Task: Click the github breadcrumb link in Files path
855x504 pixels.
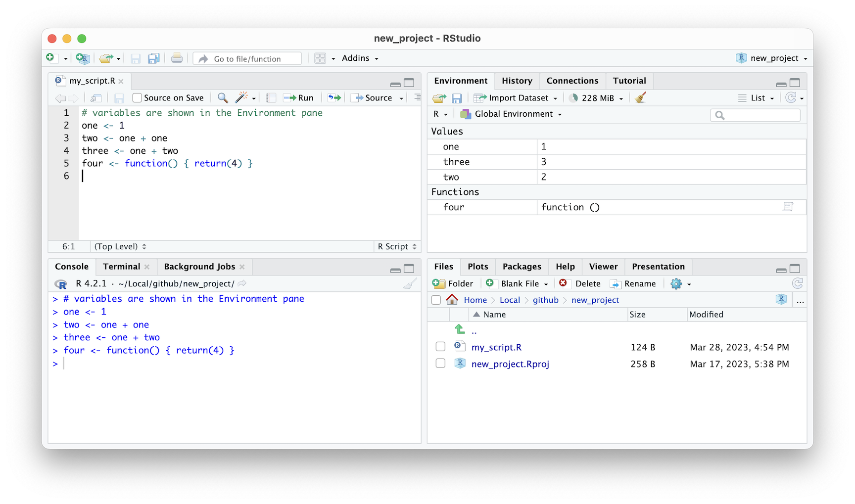Action: (545, 300)
